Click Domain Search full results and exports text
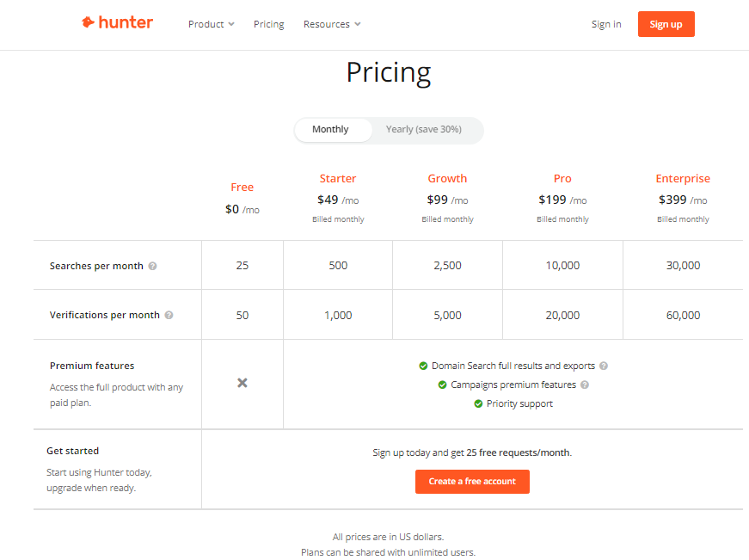 (513, 366)
